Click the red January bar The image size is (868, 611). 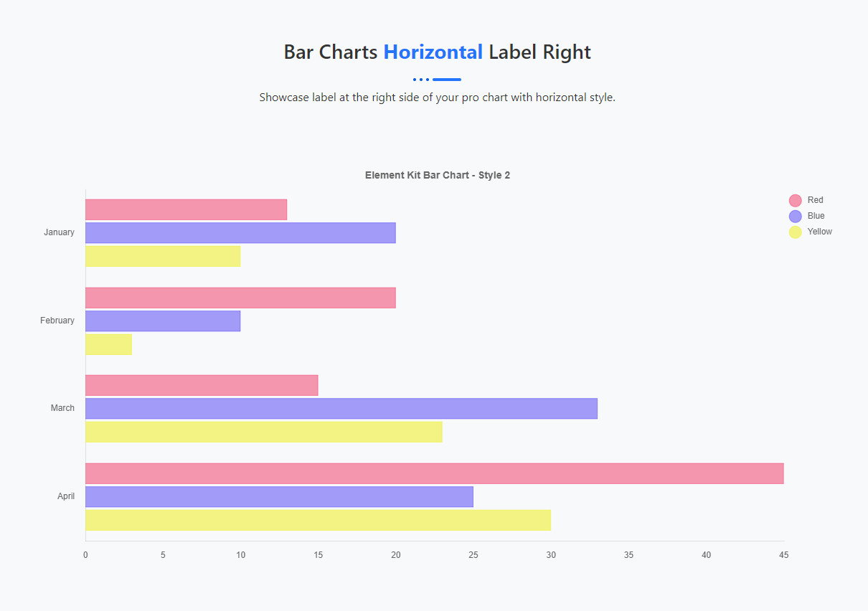click(x=186, y=210)
